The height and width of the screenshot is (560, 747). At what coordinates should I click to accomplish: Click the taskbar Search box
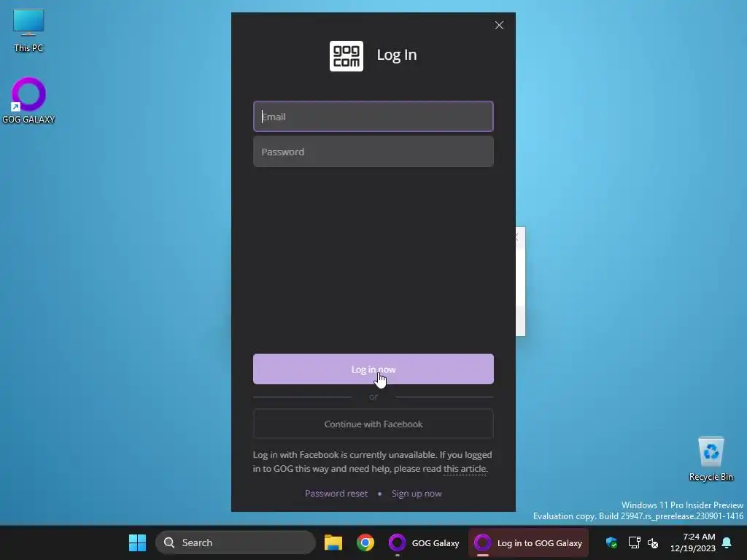coord(236,542)
